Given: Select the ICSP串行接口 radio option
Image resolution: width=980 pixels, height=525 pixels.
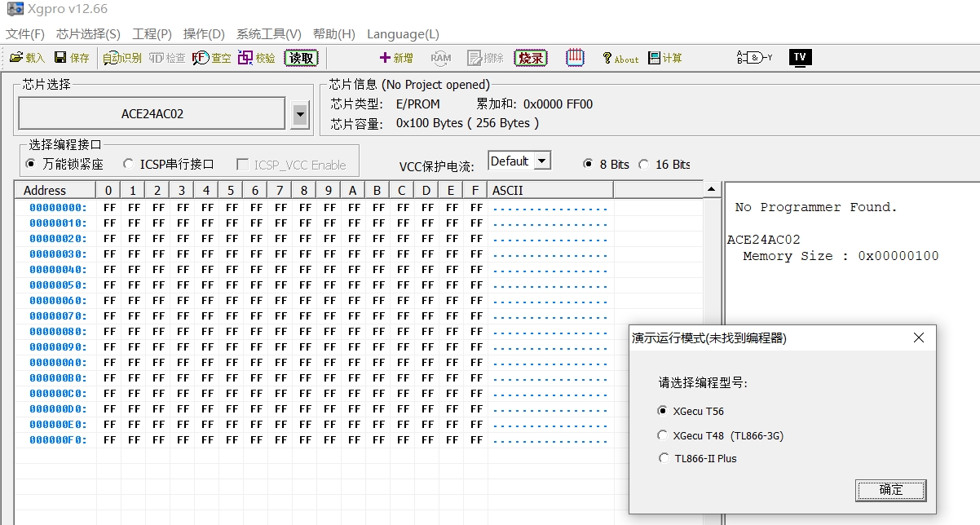Looking at the screenshot, I should [129, 164].
